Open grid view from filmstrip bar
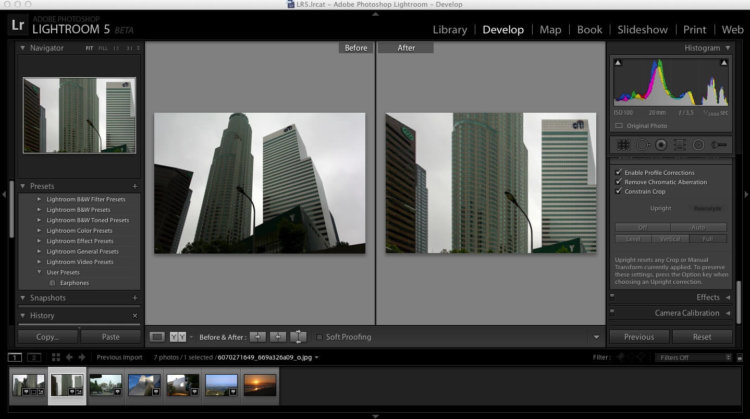 point(56,357)
